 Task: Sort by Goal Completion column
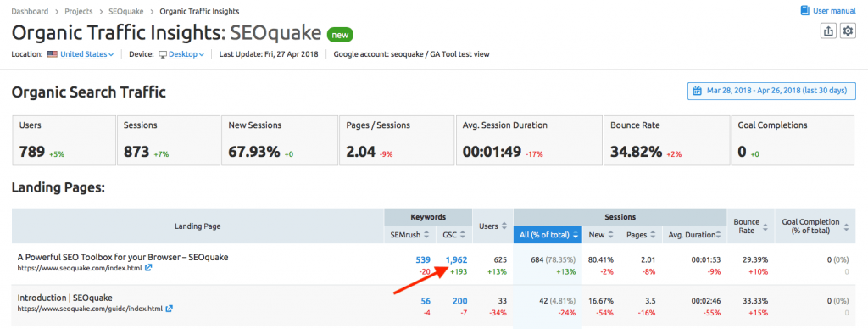[815, 226]
